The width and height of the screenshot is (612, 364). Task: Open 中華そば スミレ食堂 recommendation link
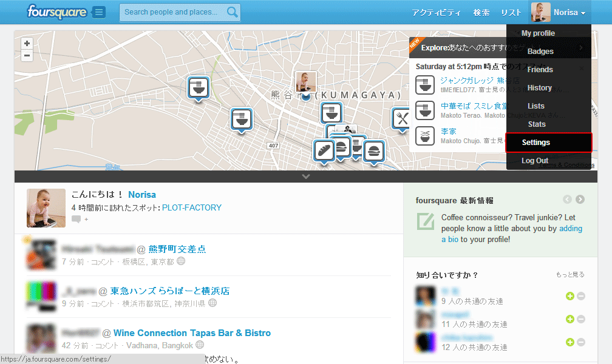(x=474, y=106)
